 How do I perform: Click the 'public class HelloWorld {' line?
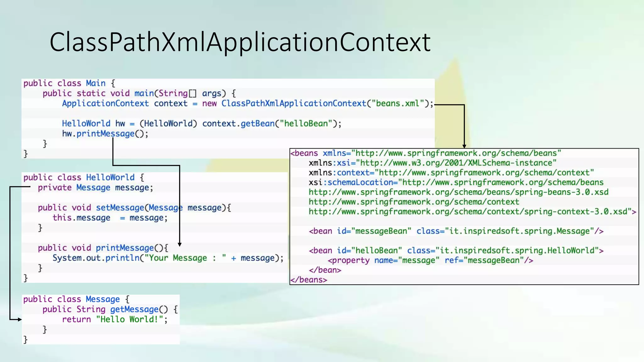pos(84,177)
